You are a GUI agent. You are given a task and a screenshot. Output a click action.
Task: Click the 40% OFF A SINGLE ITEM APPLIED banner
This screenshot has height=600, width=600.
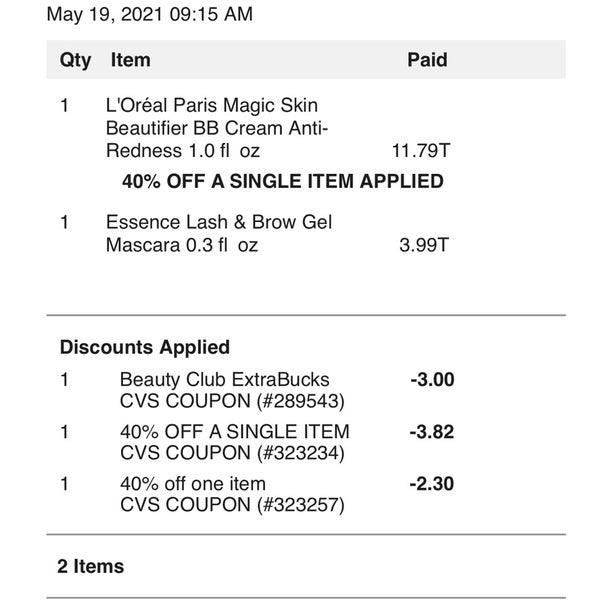coord(283,181)
